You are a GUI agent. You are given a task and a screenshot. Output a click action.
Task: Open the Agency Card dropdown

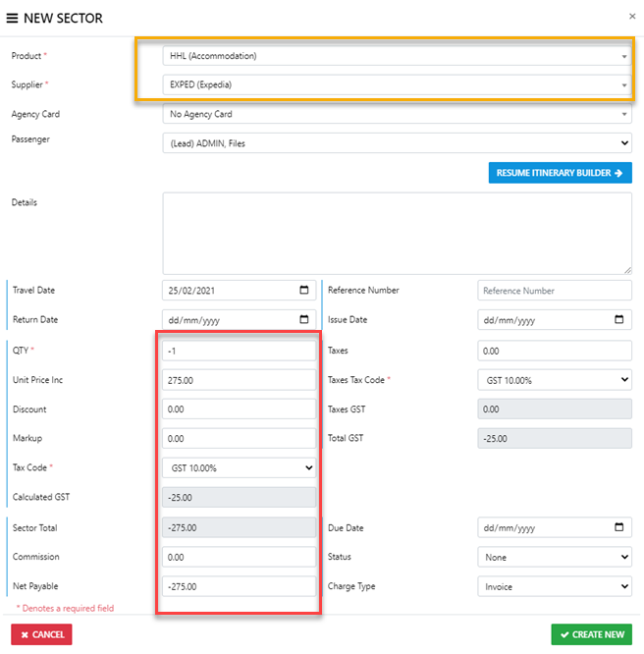[x=397, y=114]
